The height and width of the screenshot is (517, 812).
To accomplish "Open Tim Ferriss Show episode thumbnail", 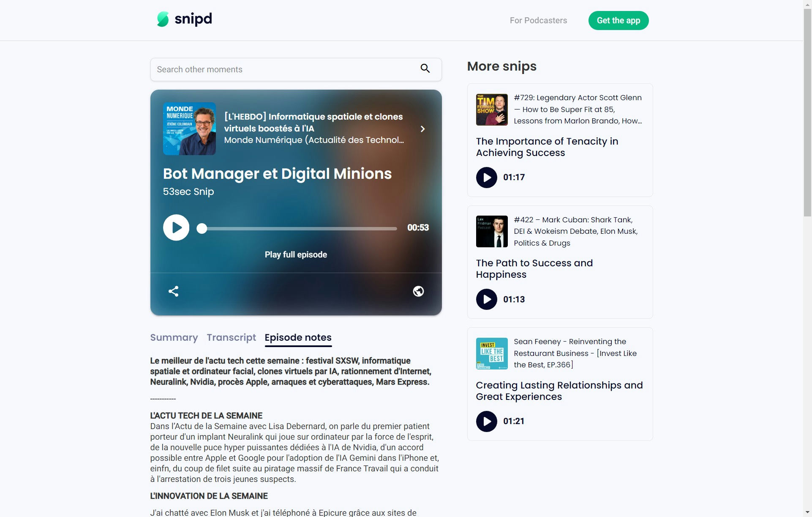I will (492, 109).
